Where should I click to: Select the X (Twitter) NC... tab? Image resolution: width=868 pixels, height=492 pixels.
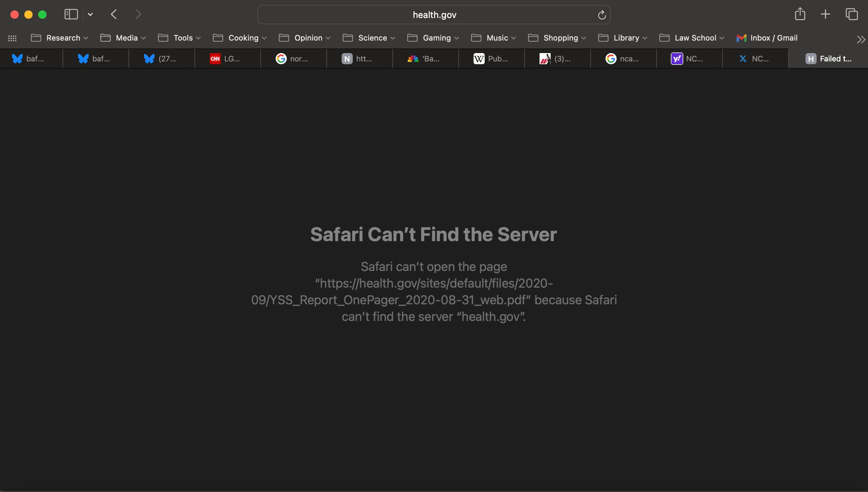click(755, 59)
